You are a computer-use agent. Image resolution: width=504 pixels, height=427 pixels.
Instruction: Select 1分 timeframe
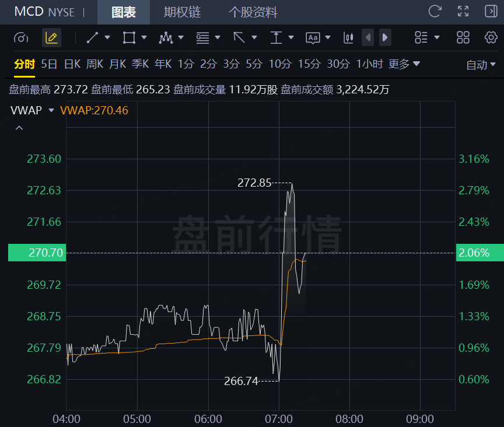tap(186, 64)
